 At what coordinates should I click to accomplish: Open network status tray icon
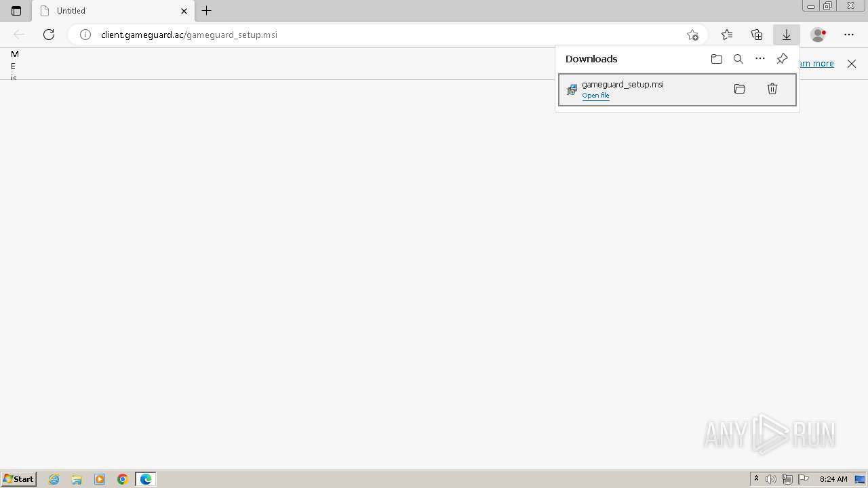pyautogui.click(x=787, y=479)
